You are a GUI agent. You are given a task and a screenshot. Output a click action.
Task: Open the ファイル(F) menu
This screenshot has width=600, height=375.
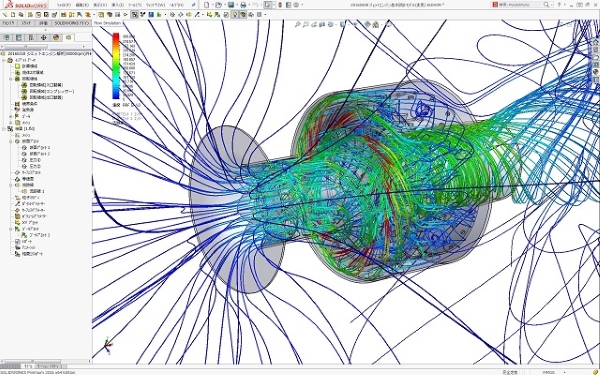tap(64, 5)
